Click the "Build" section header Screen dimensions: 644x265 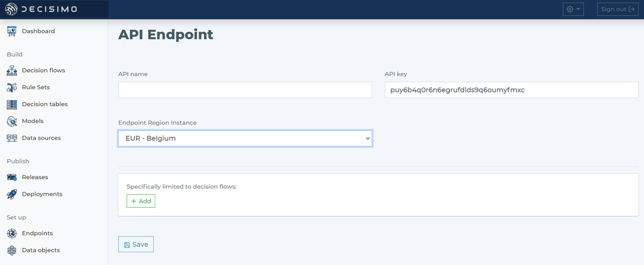click(14, 54)
